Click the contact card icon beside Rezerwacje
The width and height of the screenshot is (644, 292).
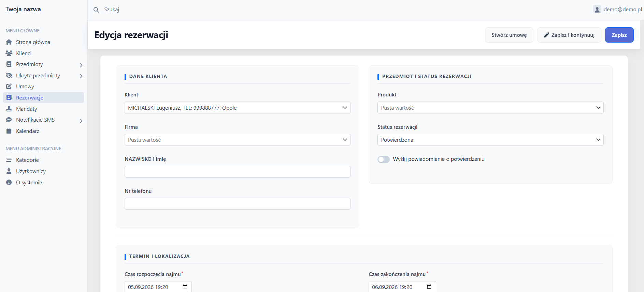[x=9, y=97]
